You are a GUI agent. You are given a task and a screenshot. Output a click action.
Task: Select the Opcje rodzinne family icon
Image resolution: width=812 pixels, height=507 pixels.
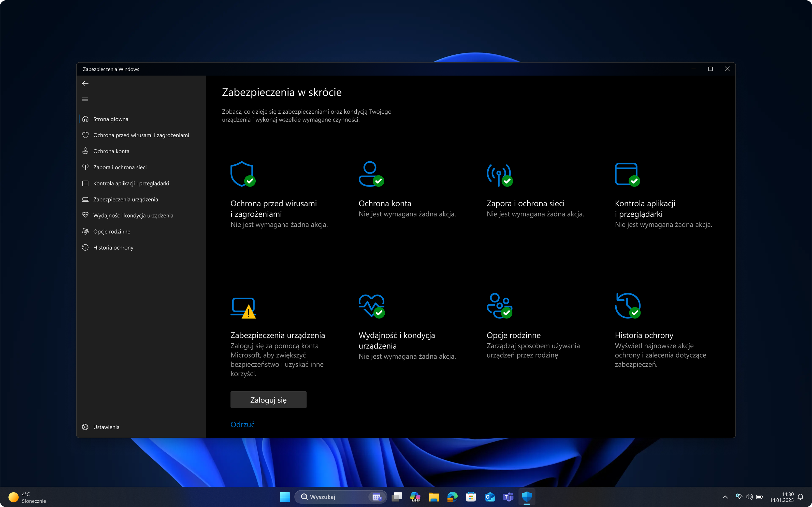(499, 306)
